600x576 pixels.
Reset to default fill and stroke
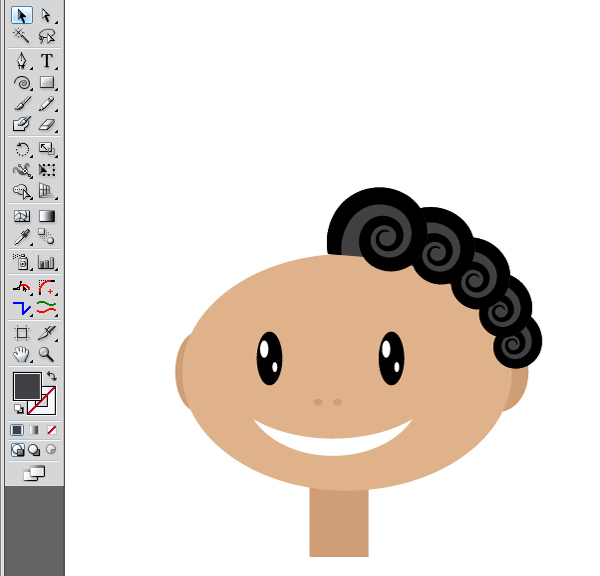coord(18,409)
